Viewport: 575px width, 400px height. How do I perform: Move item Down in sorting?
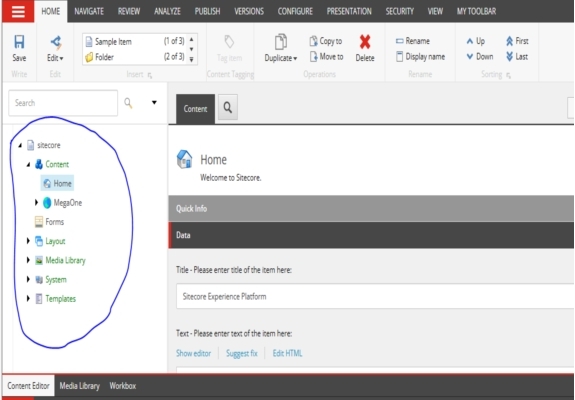pos(480,56)
